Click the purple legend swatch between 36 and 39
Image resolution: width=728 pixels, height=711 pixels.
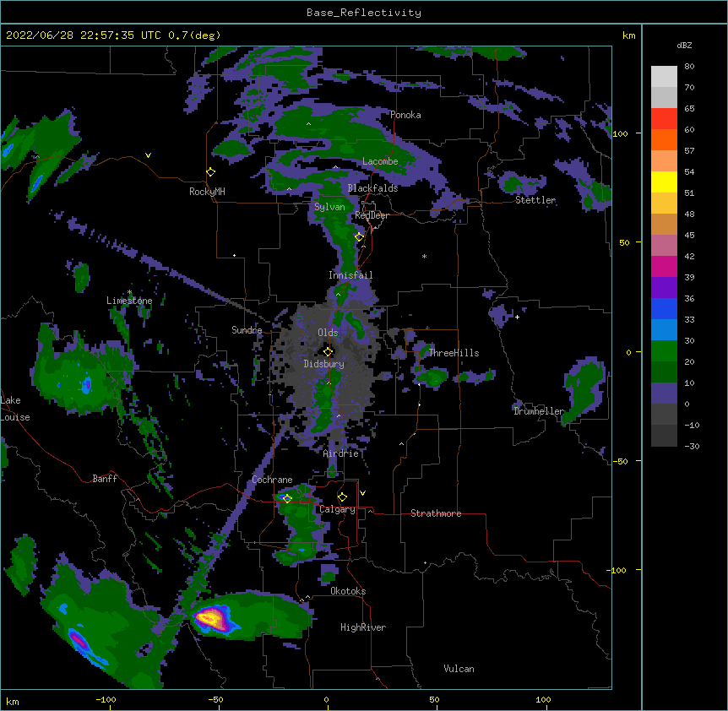[664, 288]
